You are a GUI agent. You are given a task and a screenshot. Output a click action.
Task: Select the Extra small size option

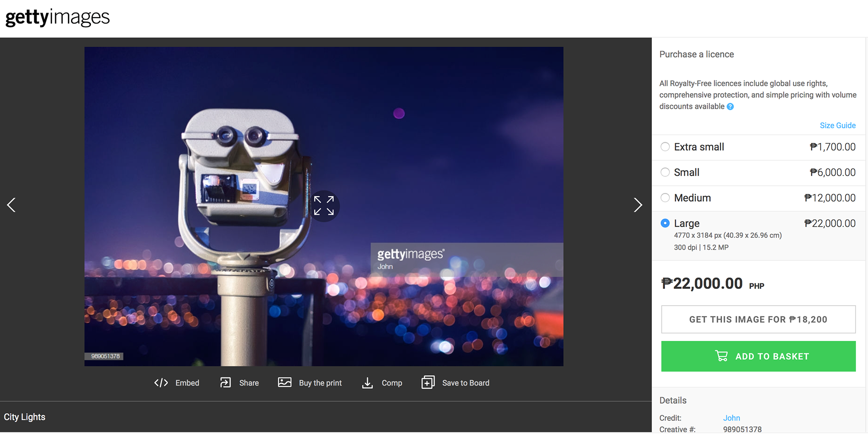[665, 147]
